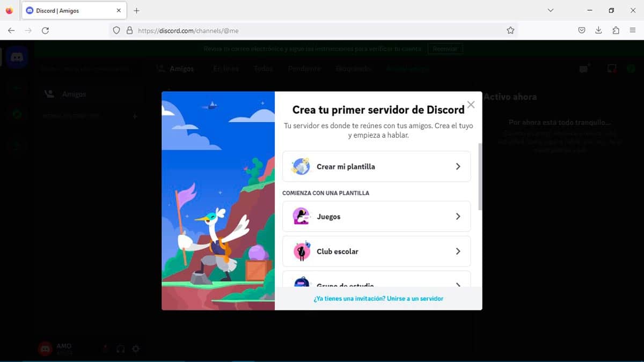This screenshot has width=644, height=362.
Task: Bookmark this page with the star
Action: coord(510,31)
